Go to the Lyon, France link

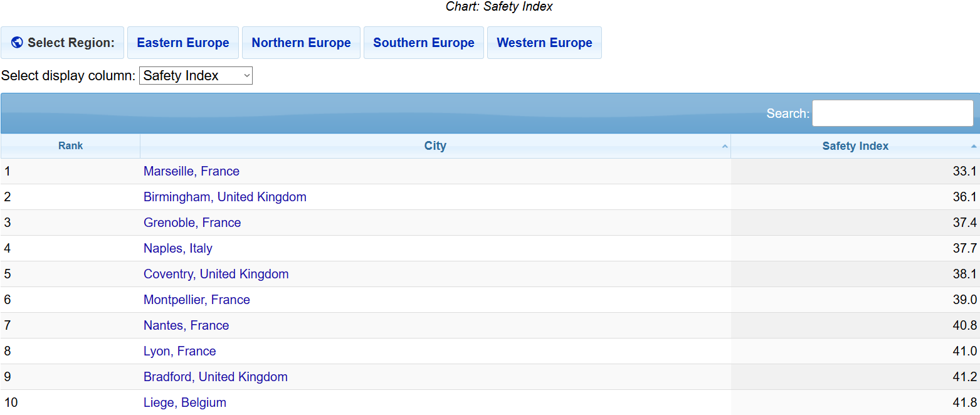[x=179, y=351]
